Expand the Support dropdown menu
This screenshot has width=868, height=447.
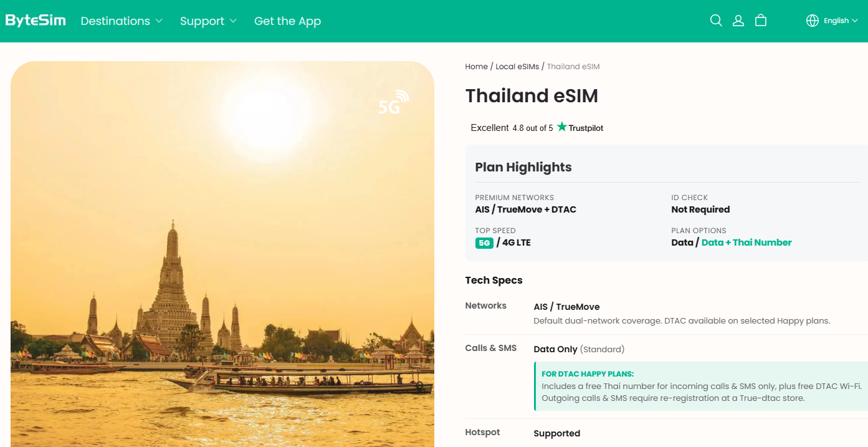click(x=208, y=21)
